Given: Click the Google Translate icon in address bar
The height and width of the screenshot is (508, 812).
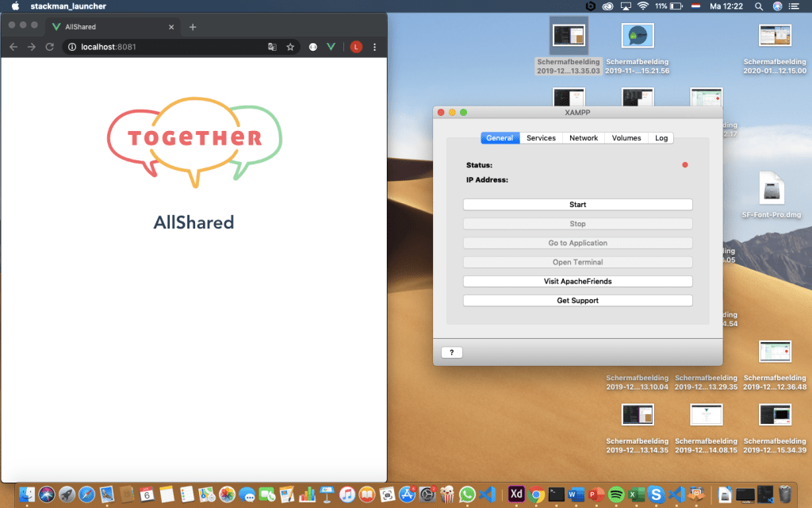Looking at the screenshot, I should 272,48.
